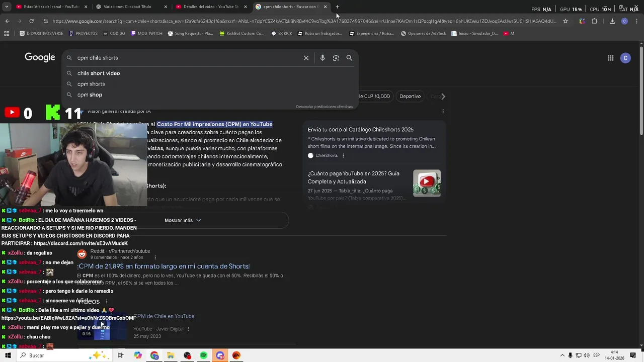Expand overview with 'Mostrar más'
644x362 pixels.
pyautogui.click(x=183, y=220)
